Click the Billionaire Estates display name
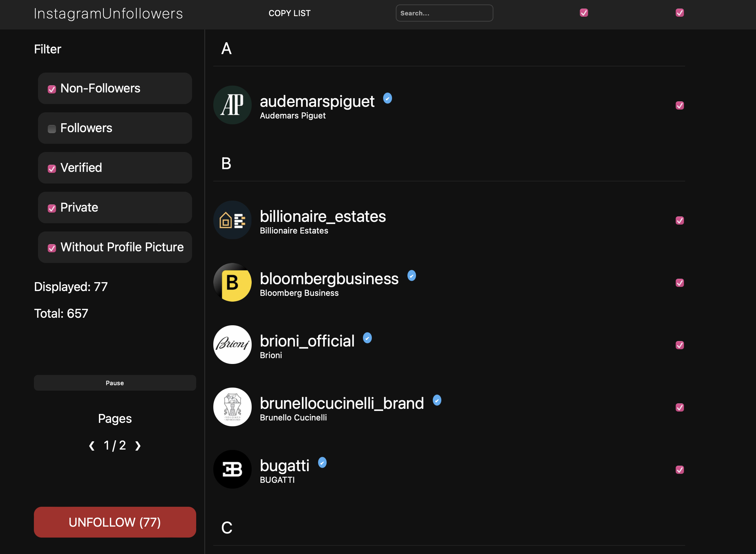 [294, 231]
